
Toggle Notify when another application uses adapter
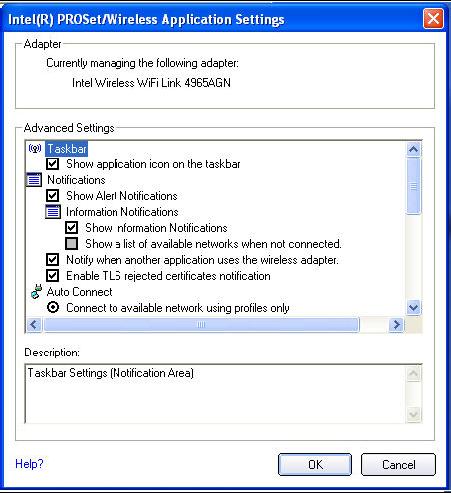click(53, 260)
